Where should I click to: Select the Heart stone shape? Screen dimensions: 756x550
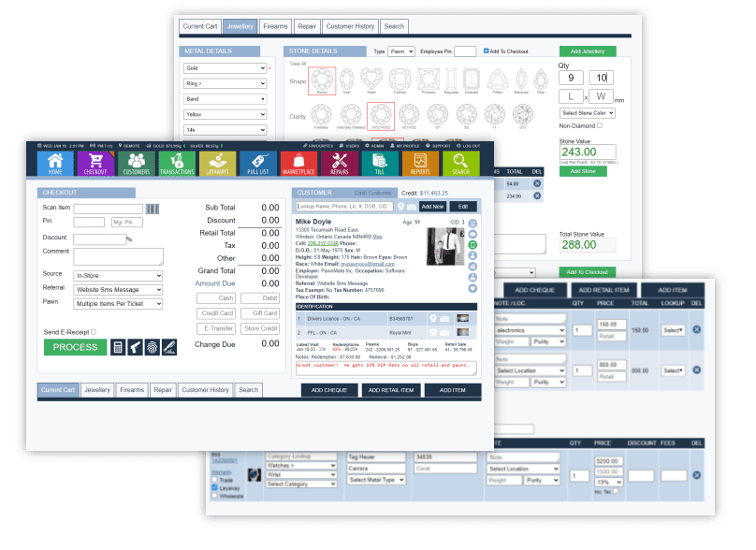click(x=373, y=80)
